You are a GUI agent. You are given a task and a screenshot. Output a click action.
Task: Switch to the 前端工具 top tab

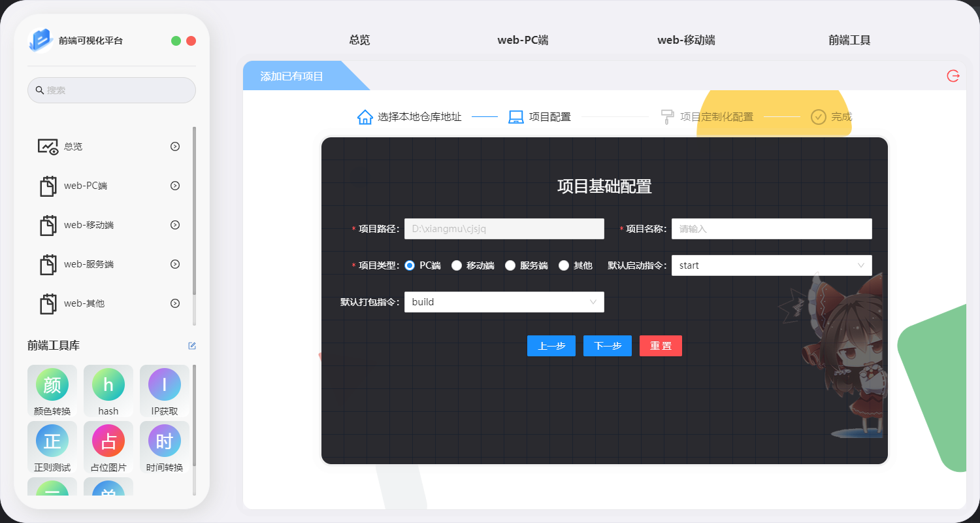tap(849, 40)
